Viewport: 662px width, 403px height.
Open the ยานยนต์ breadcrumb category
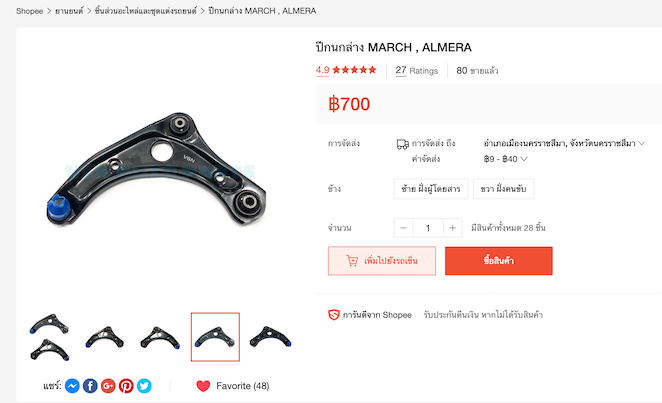69,11
